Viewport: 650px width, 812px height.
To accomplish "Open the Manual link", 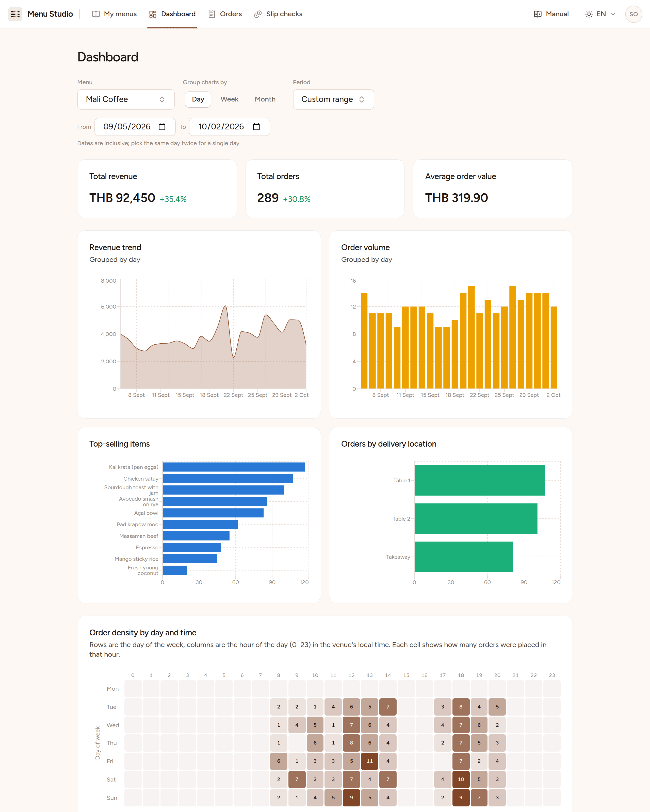I will point(551,14).
